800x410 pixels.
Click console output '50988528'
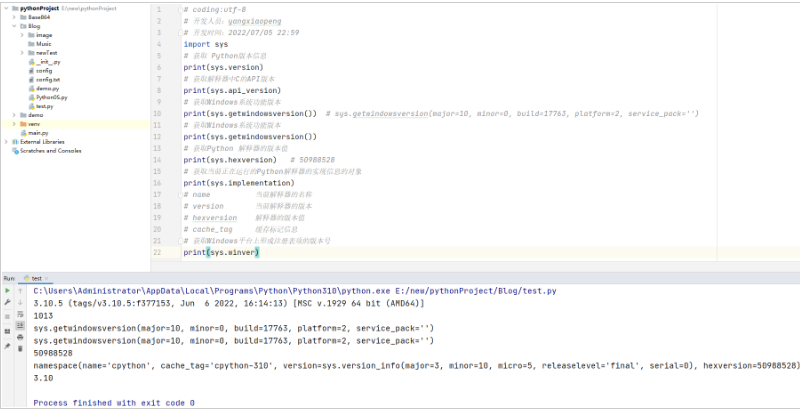53,353
